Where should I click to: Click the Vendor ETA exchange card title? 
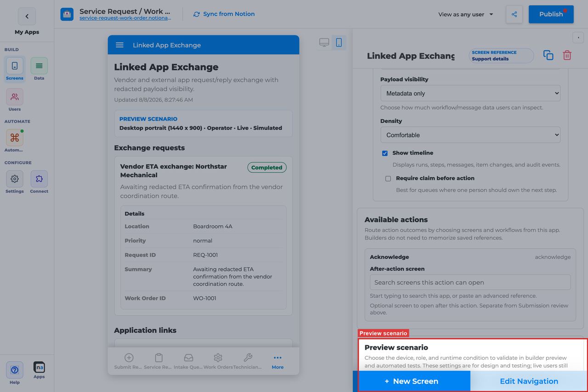click(173, 170)
